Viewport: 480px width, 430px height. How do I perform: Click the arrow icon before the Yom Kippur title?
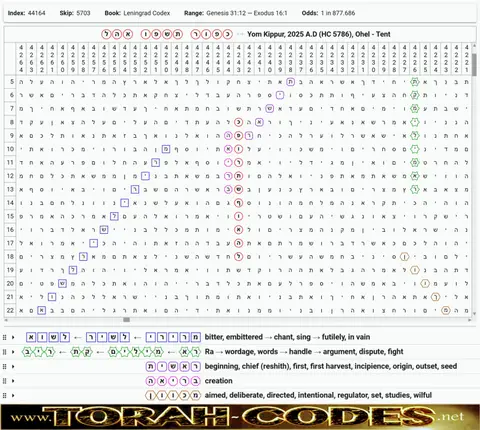(240, 34)
